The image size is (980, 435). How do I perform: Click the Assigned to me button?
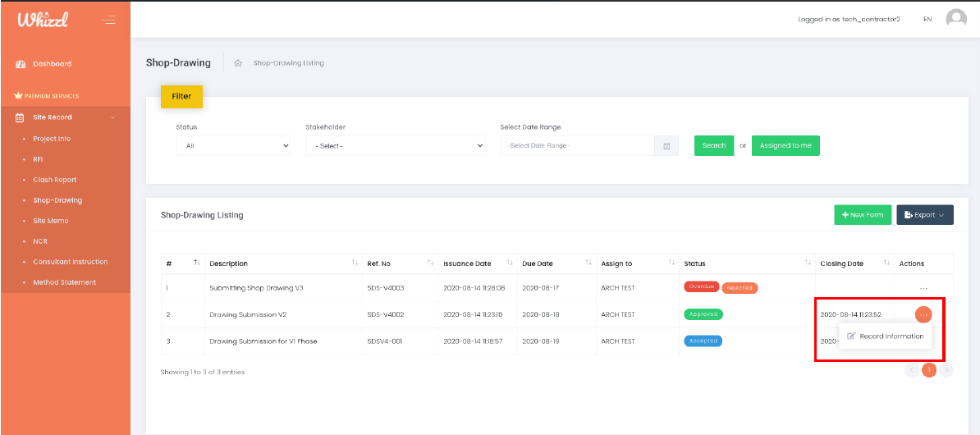tap(785, 146)
